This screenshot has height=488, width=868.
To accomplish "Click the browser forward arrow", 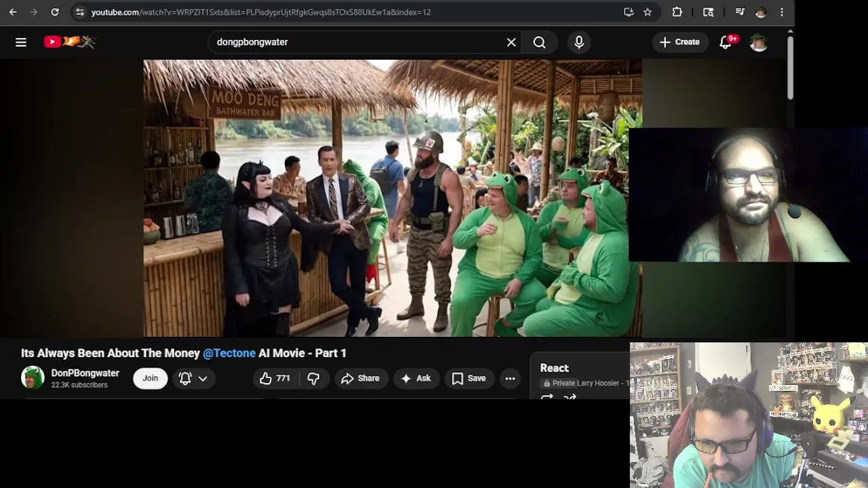I will point(34,12).
